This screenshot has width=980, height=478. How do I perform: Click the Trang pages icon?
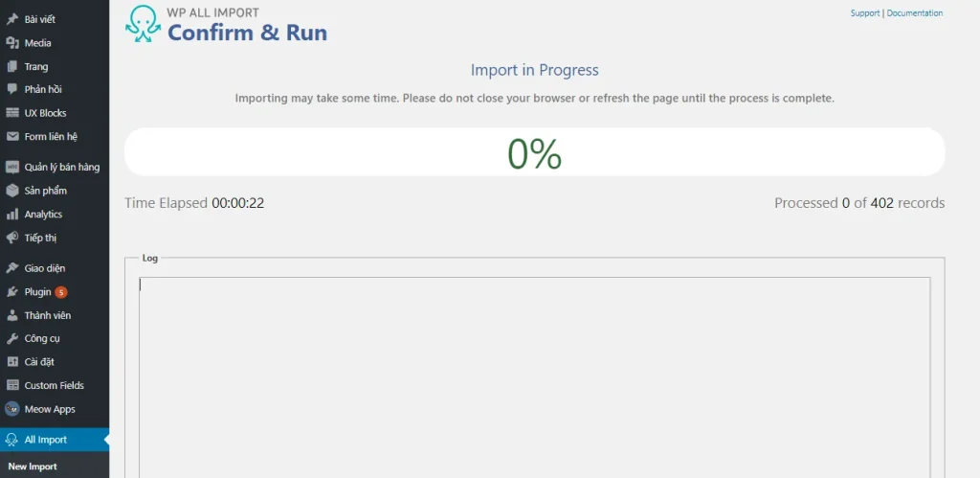pyautogui.click(x=11, y=66)
